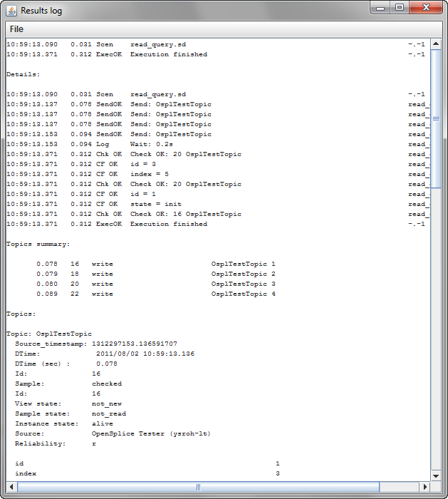Click the 'index = 5' line
This screenshot has height=499, width=448.
tap(150, 174)
